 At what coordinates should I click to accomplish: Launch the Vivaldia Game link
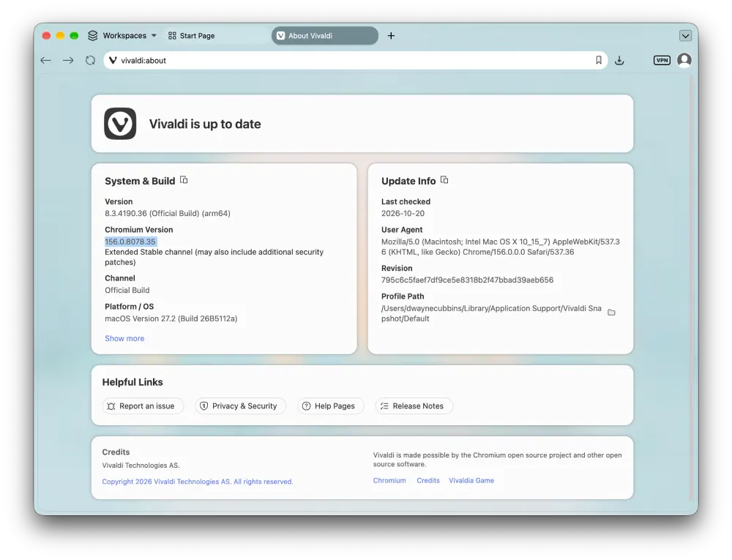(x=471, y=480)
